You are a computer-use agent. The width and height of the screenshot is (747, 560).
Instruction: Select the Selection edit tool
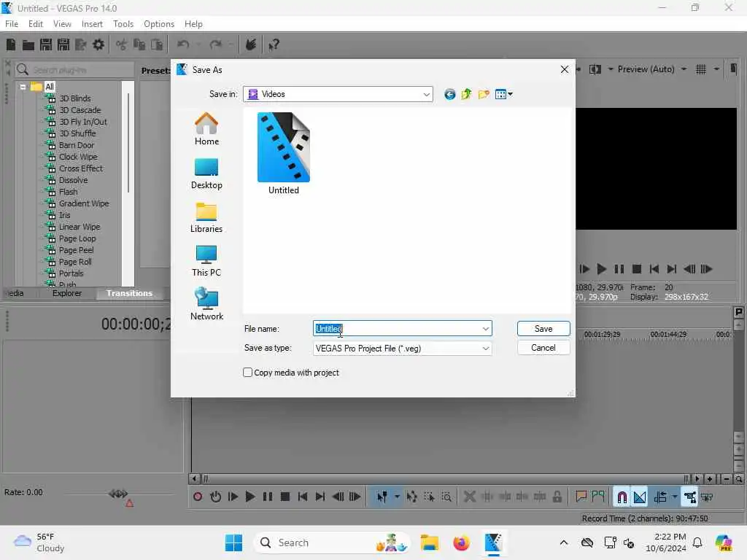coord(429,497)
